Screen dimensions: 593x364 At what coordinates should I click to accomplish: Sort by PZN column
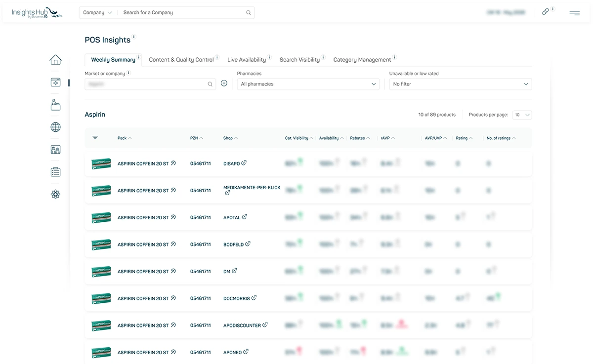[x=197, y=138]
